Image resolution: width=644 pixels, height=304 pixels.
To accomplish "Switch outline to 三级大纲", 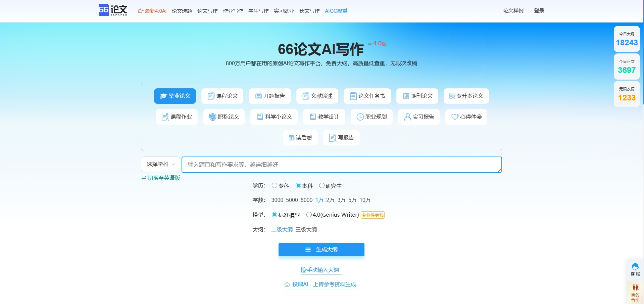I will tap(306, 230).
